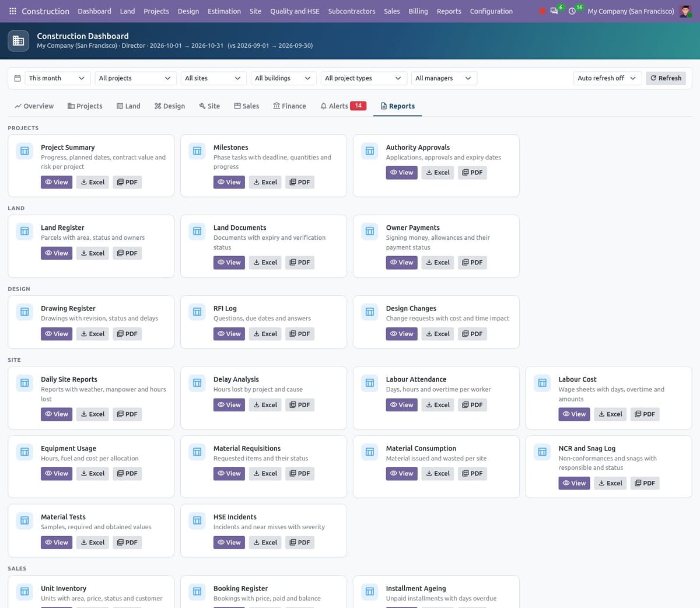Open the Billing menu
The width and height of the screenshot is (700, 608).
[418, 11]
